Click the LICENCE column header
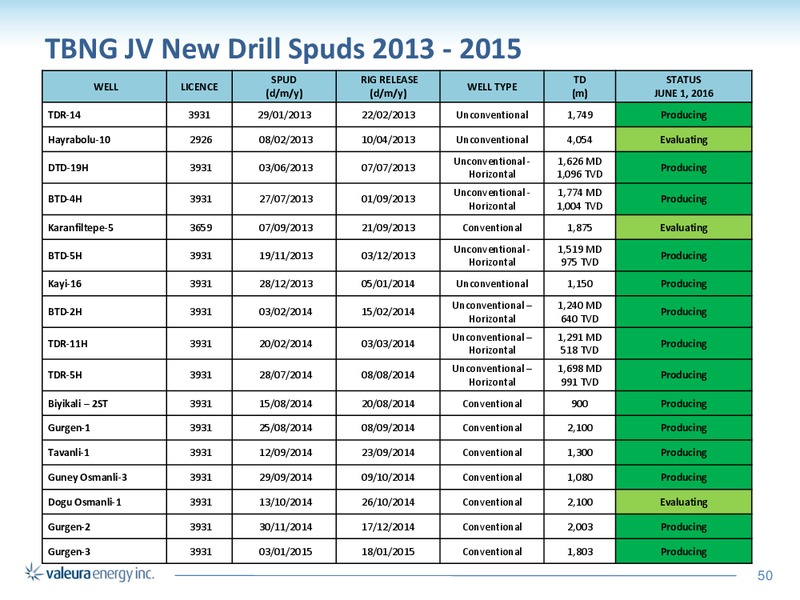This screenshot has height=600, width=800. point(199,87)
